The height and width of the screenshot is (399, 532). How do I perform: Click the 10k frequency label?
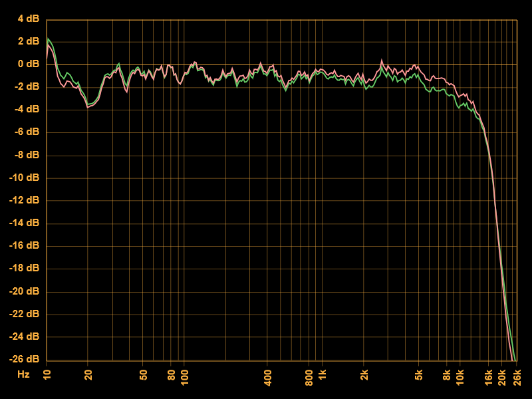pos(460,376)
